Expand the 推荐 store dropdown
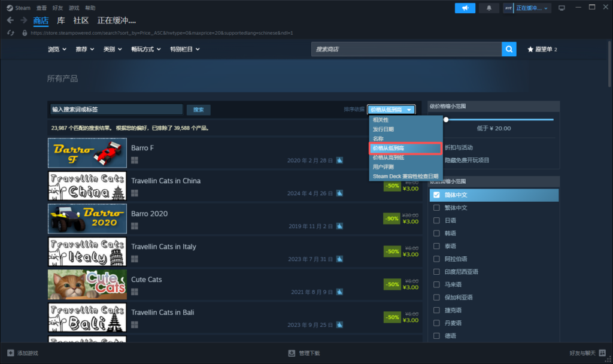The image size is (613, 364). tap(85, 49)
